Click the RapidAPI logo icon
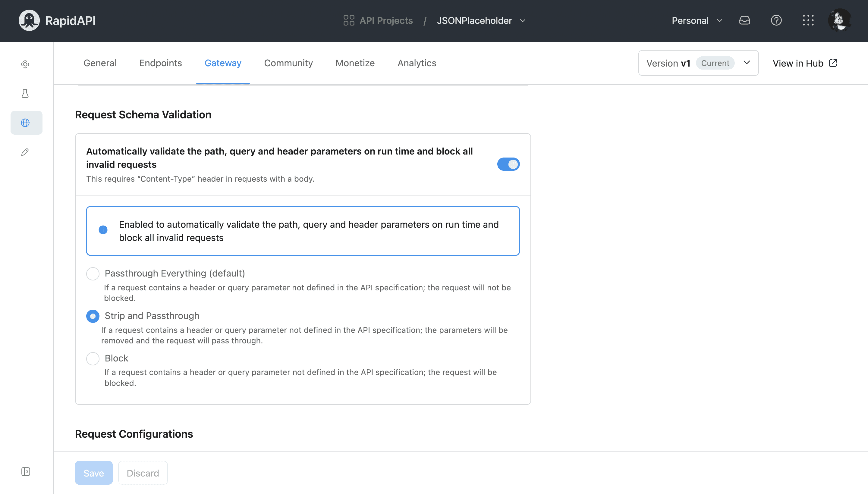The height and width of the screenshot is (494, 868). click(29, 20)
